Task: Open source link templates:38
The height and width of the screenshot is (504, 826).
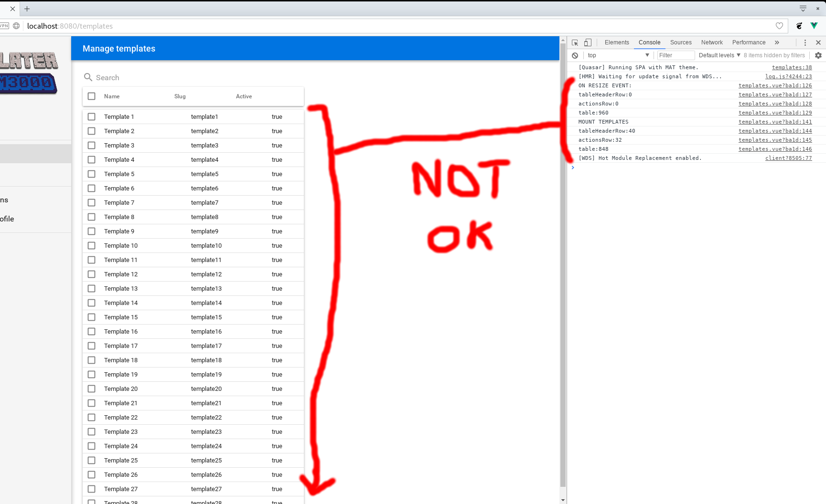Action: 792,68
